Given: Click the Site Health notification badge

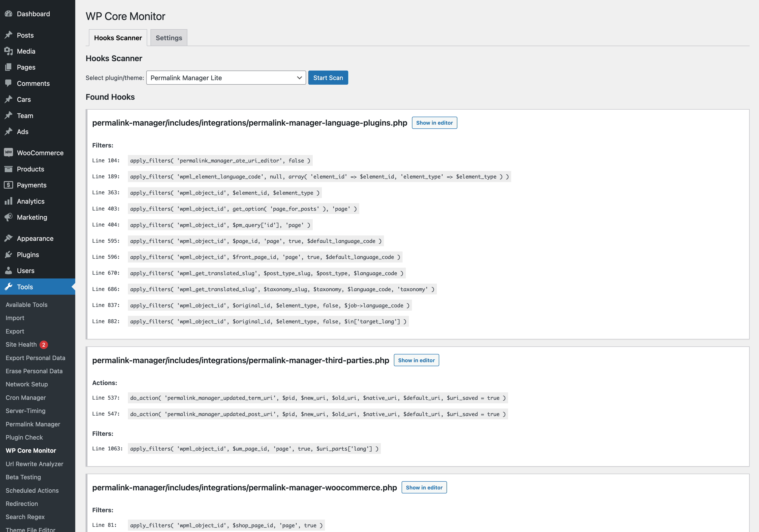Looking at the screenshot, I should (x=44, y=345).
